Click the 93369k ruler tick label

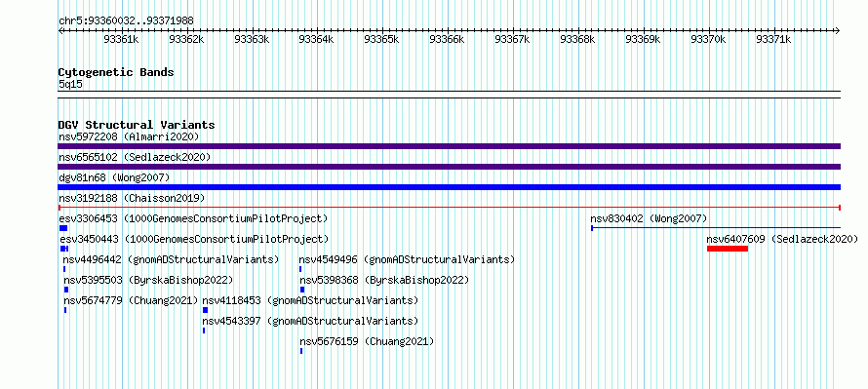643,39
